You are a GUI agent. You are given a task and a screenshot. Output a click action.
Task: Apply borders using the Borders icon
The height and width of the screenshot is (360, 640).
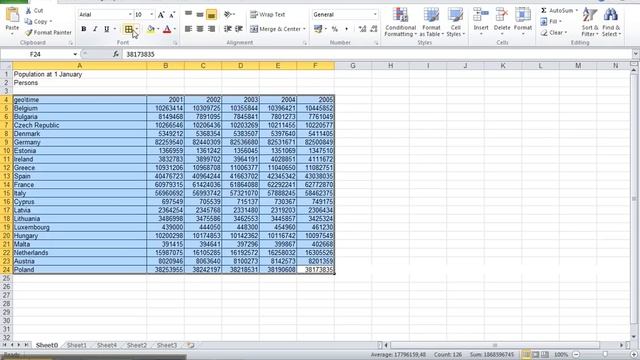pos(128,29)
